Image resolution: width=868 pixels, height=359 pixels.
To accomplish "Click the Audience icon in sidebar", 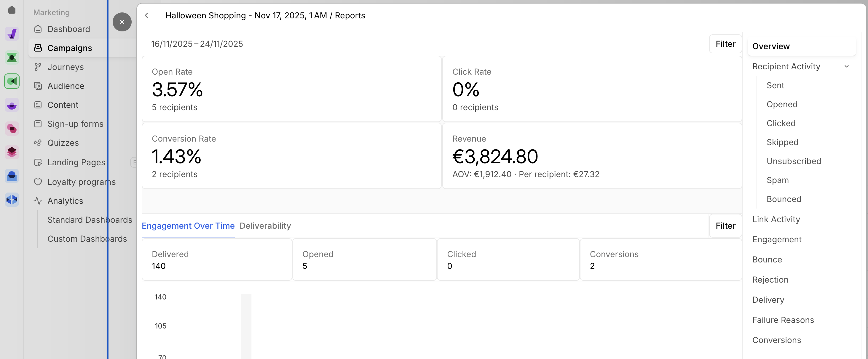I will point(38,86).
